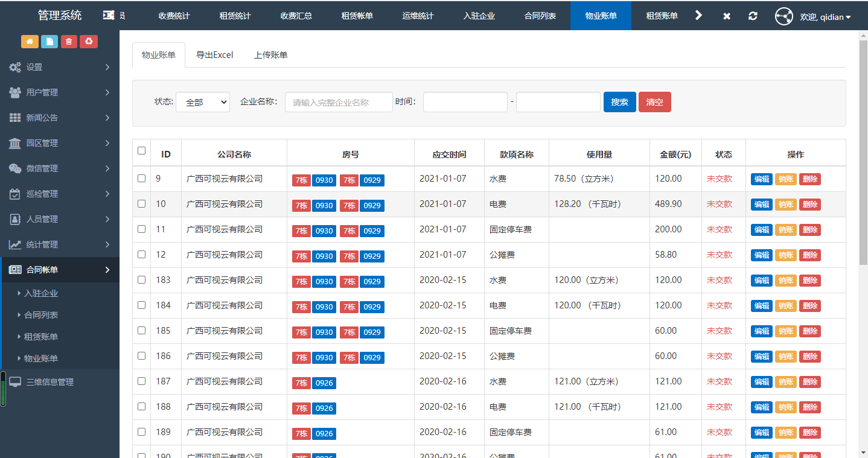
Task: Switch to the 收费统计 top tab
Action: click(174, 16)
